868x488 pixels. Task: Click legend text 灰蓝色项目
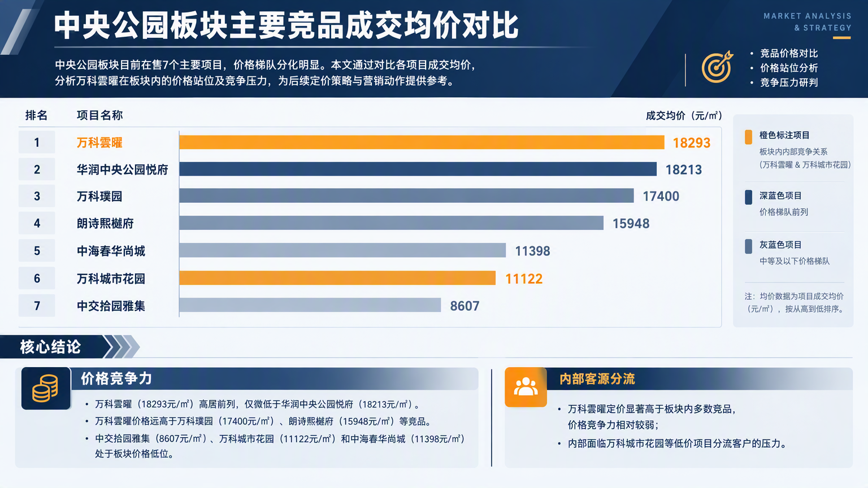[x=780, y=245]
